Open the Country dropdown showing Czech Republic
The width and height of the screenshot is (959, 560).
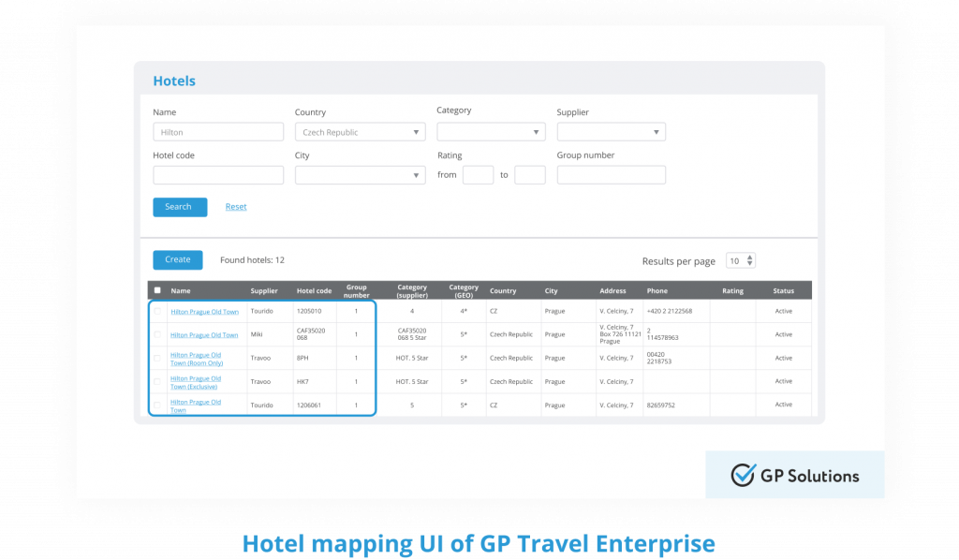tap(360, 131)
